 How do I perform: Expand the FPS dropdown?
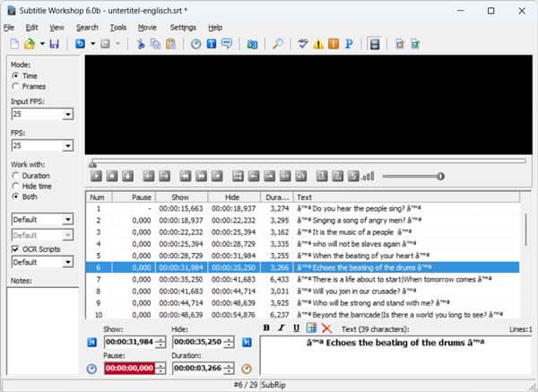(x=68, y=145)
